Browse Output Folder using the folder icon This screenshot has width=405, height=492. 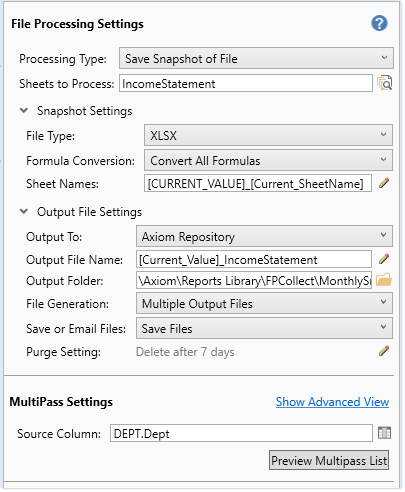coord(384,280)
